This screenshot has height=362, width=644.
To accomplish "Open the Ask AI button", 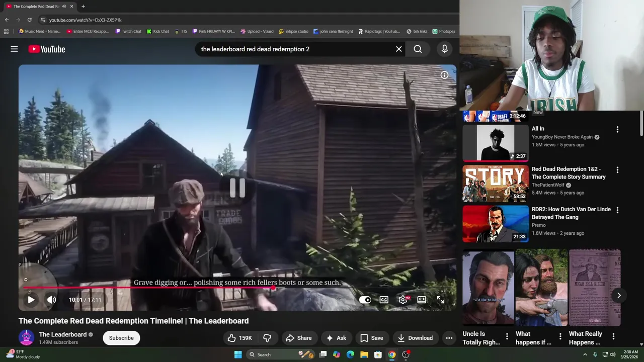I will [x=336, y=338].
